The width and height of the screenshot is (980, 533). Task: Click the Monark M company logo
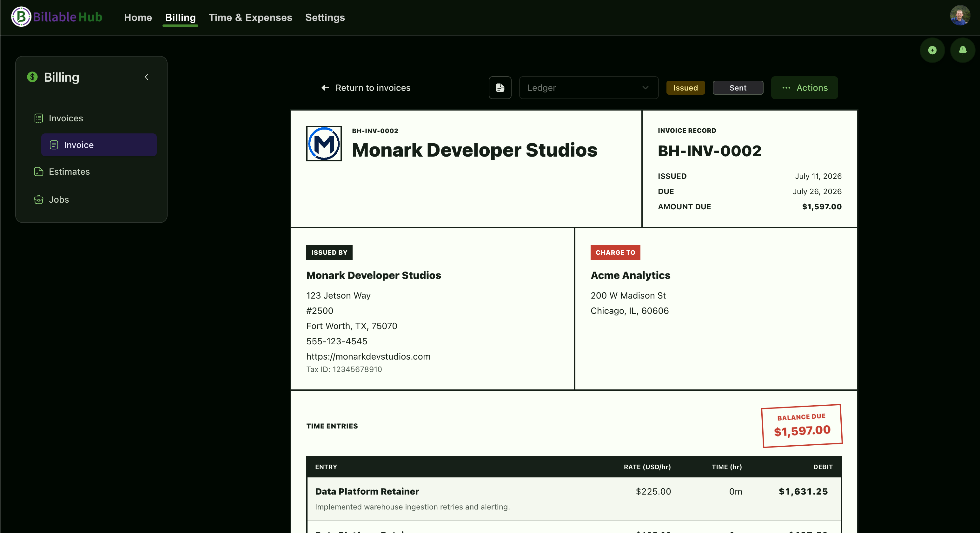pos(324,144)
